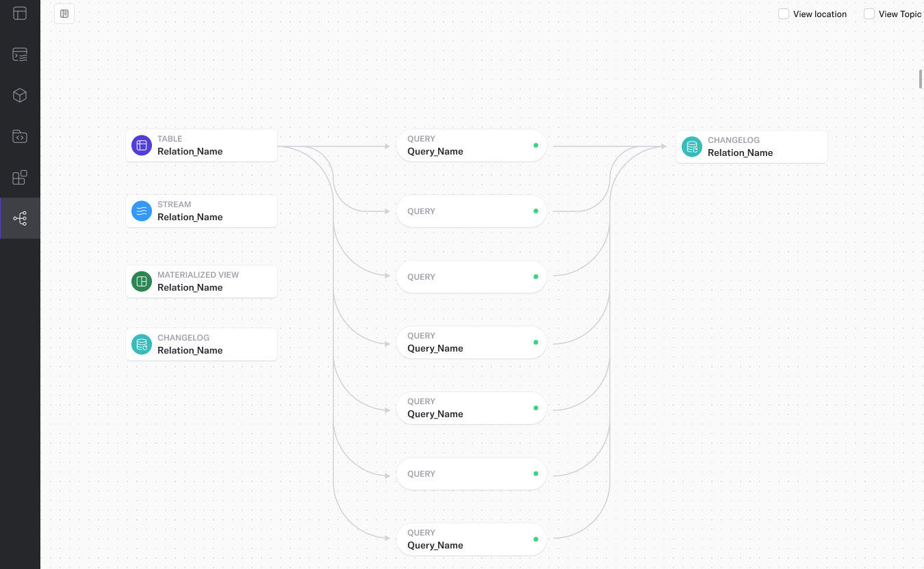924x569 pixels.
Task: Click the blue STREAM node icon
Action: [142, 211]
